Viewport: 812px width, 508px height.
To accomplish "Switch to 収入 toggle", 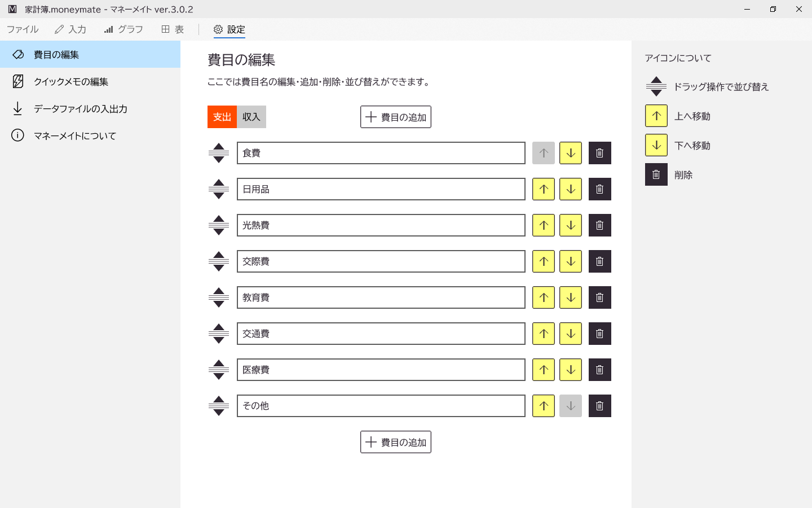I will click(x=251, y=117).
